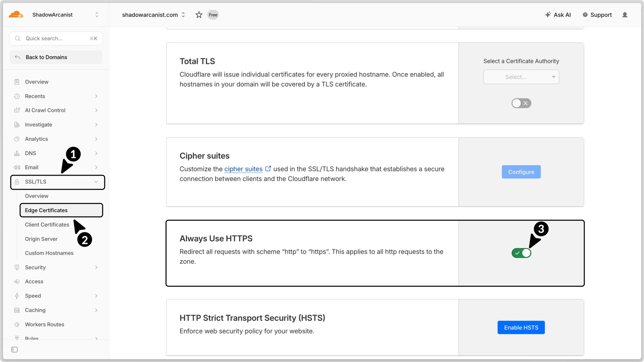Click the Free plan badge

click(x=213, y=15)
